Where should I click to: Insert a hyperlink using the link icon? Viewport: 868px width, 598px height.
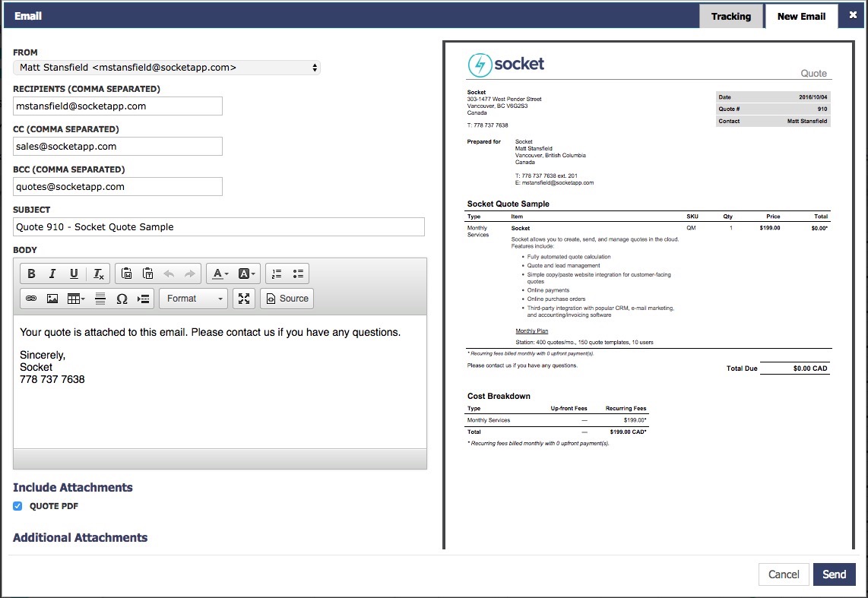(x=32, y=299)
